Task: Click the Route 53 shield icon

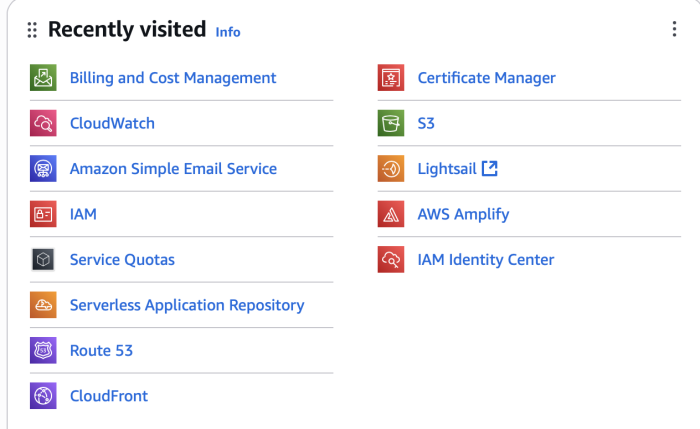Action: (43, 350)
